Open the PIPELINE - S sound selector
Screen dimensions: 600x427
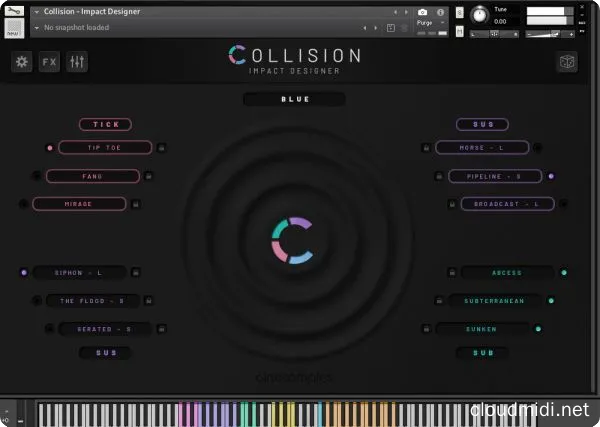click(x=495, y=176)
